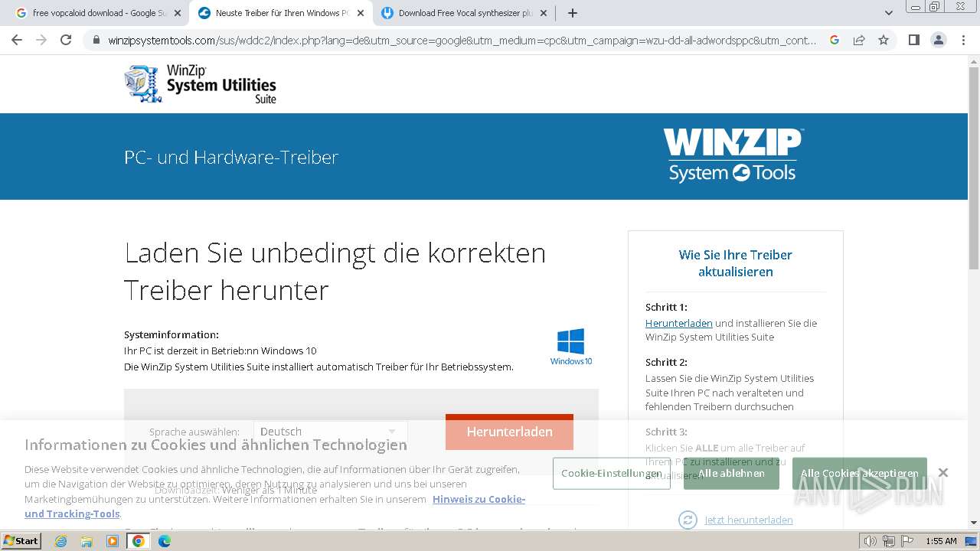Click the WinZip System Tools banner logo

click(x=733, y=155)
